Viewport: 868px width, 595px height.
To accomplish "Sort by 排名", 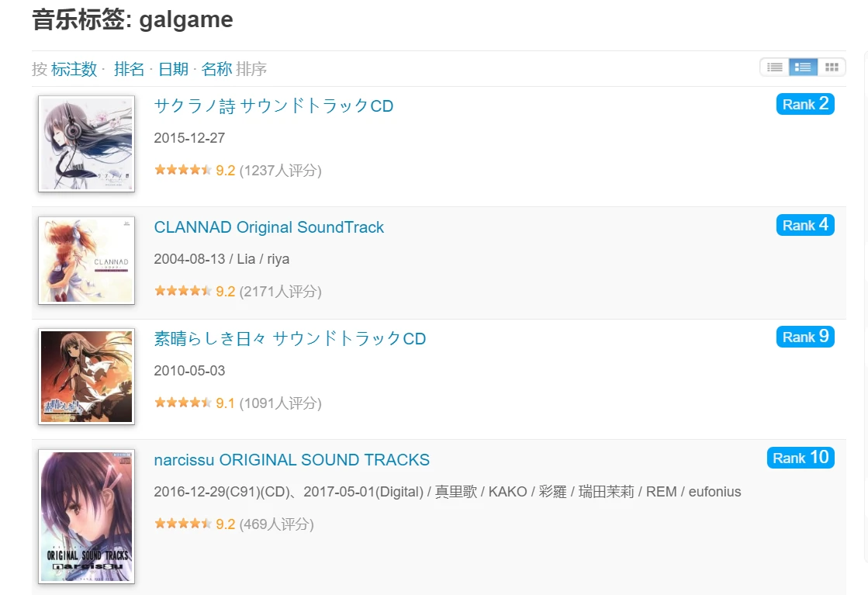I will [x=129, y=69].
